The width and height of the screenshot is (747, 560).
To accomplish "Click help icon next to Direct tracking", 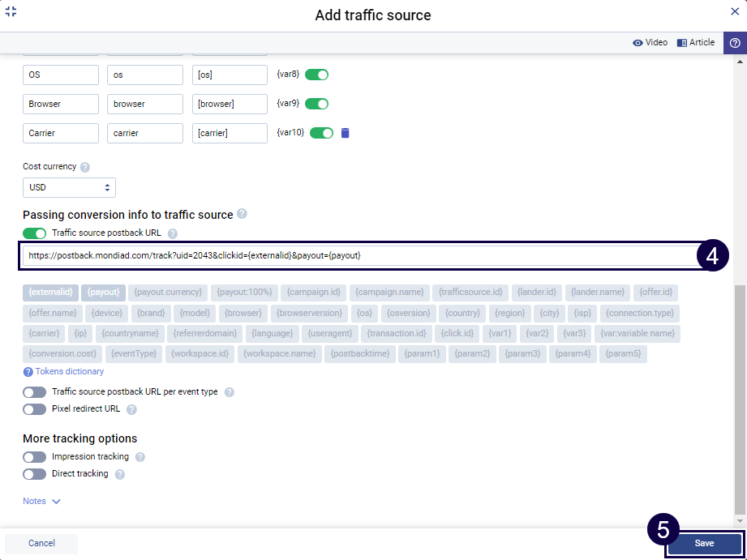I will click(x=120, y=474).
